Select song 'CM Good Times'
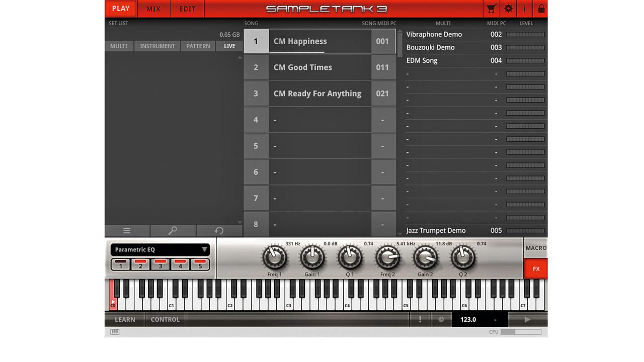 point(320,67)
